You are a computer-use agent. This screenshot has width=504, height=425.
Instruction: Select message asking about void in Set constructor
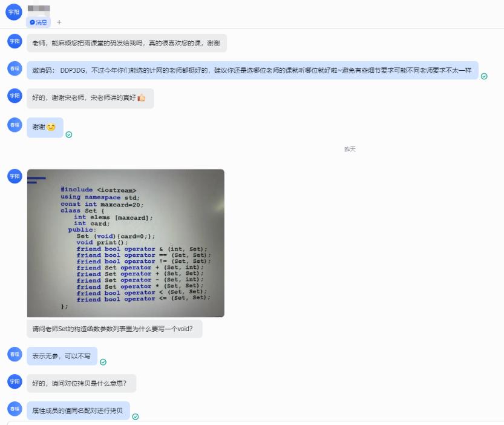(x=114, y=329)
